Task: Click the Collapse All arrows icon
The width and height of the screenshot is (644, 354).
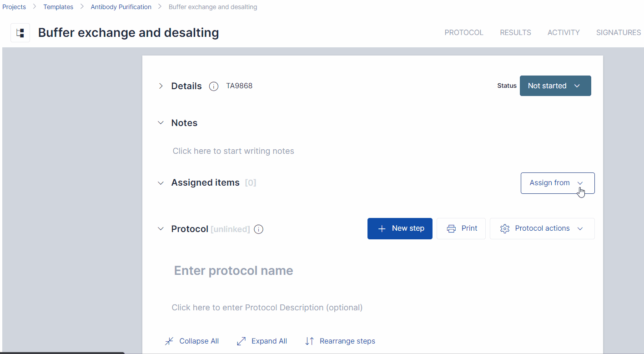Action: point(169,341)
